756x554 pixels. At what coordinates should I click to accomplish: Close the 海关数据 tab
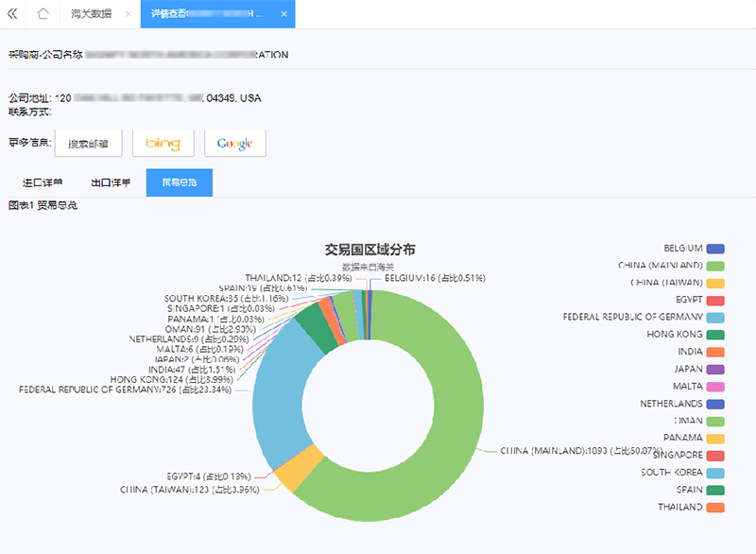point(128,14)
